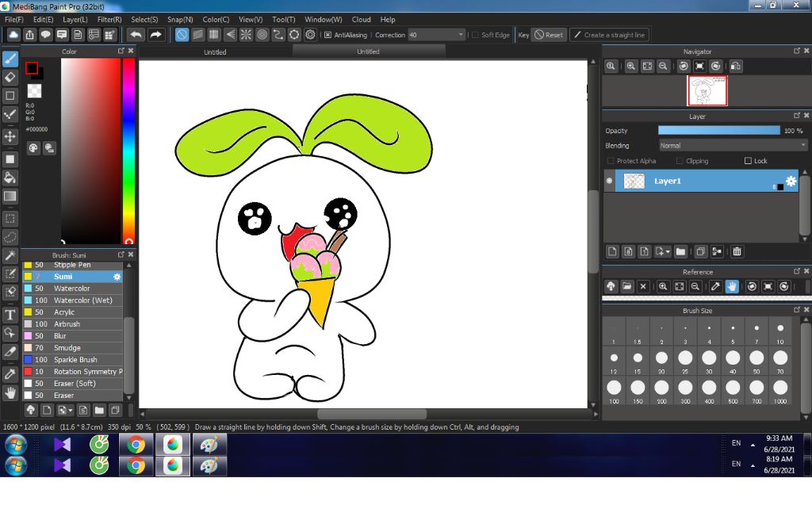Click the canvas horizontal scrollbar
Image resolution: width=812 pixels, height=524 pixels.
(x=372, y=415)
